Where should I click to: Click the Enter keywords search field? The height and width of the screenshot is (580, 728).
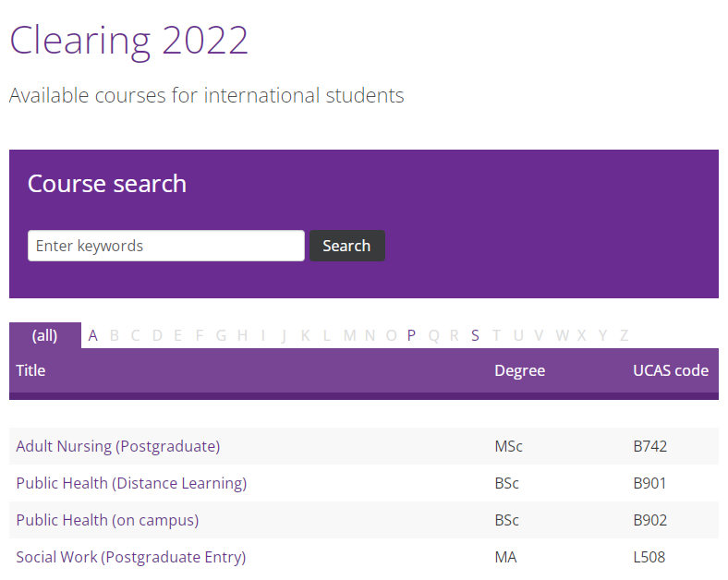[166, 246]
